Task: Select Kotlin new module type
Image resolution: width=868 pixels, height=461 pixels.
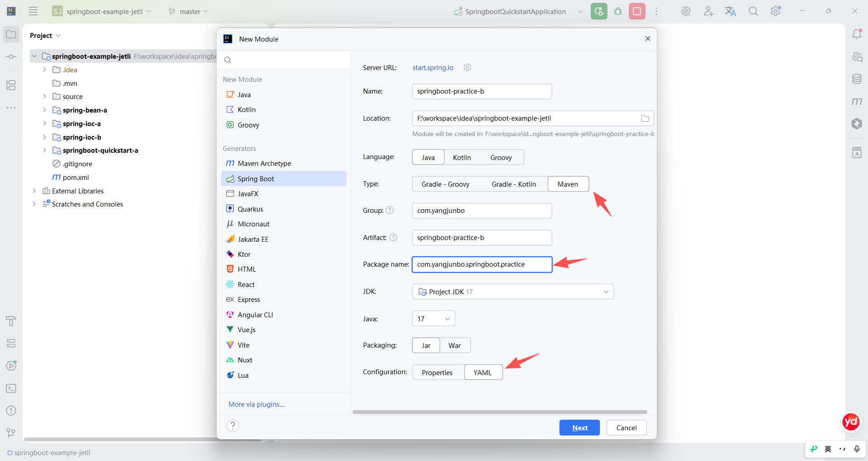Action: 284,109
